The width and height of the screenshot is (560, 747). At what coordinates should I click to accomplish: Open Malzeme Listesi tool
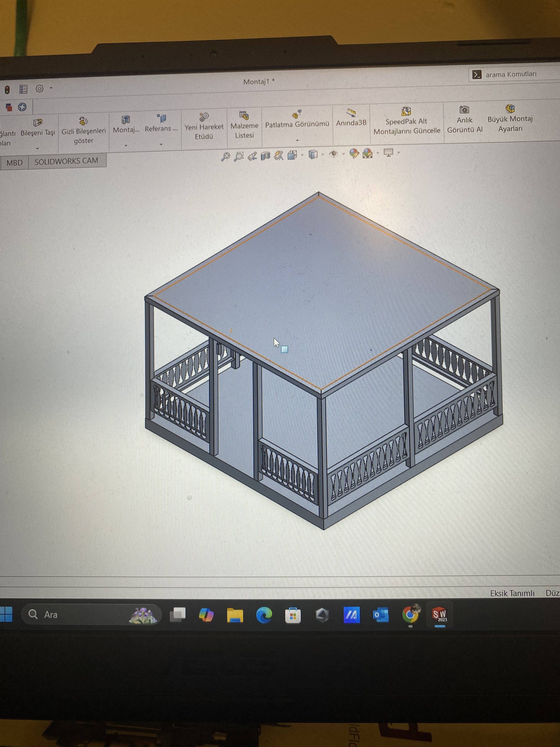tap(244, 125)
